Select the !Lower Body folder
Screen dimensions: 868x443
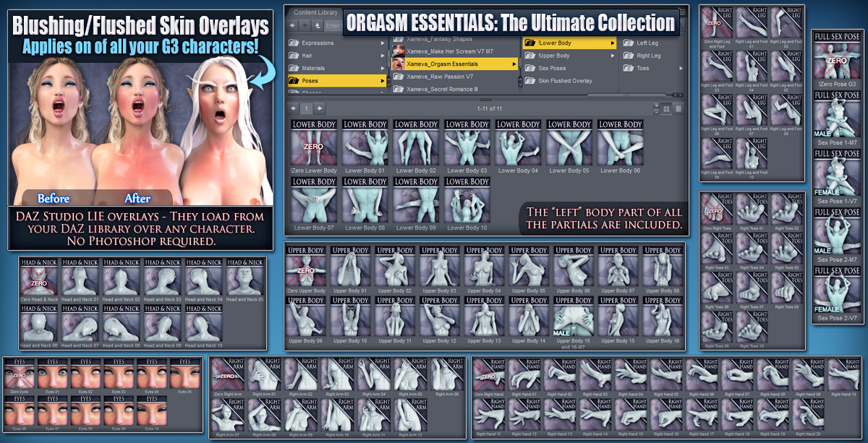569,43
